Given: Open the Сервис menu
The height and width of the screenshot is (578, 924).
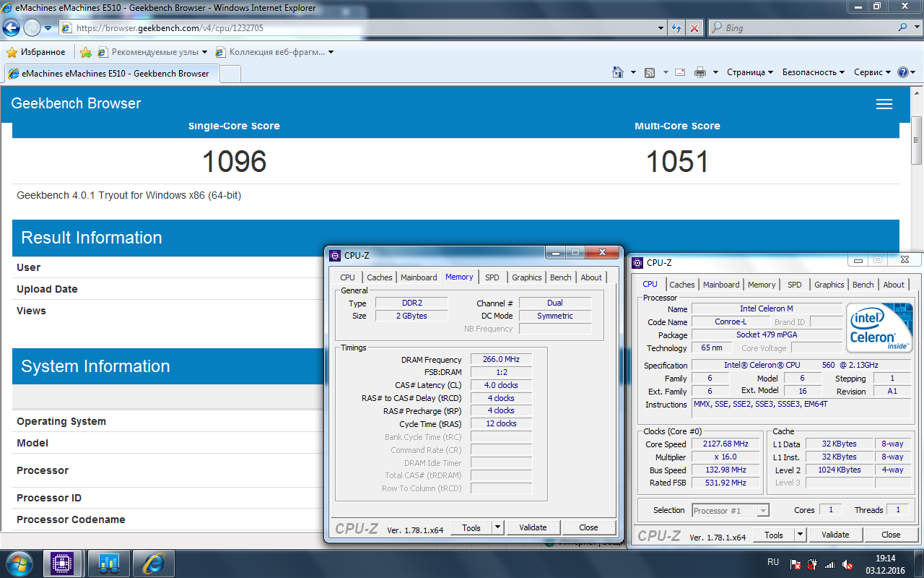Looking at the screenshot, I should coord(873,72).
